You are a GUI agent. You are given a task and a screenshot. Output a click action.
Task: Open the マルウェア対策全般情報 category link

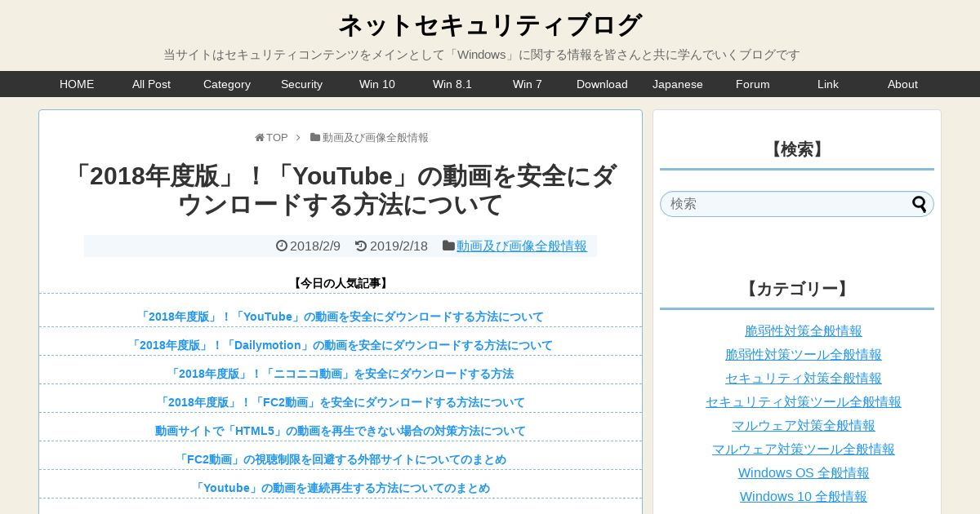804,426
